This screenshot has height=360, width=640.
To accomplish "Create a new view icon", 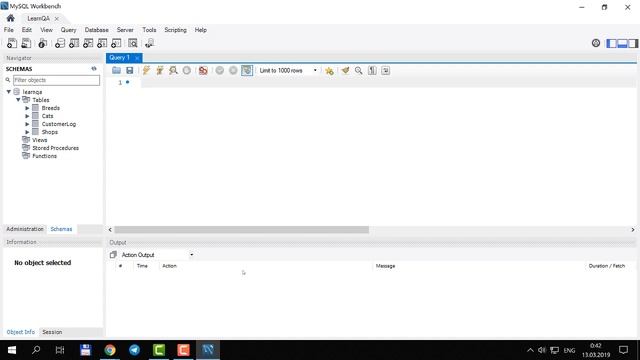I will 88,43.
